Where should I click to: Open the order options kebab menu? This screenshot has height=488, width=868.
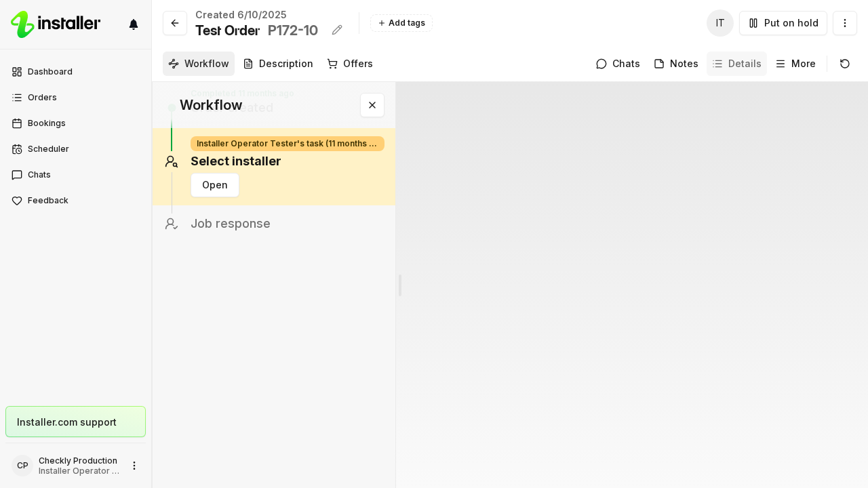pos(845,23)
